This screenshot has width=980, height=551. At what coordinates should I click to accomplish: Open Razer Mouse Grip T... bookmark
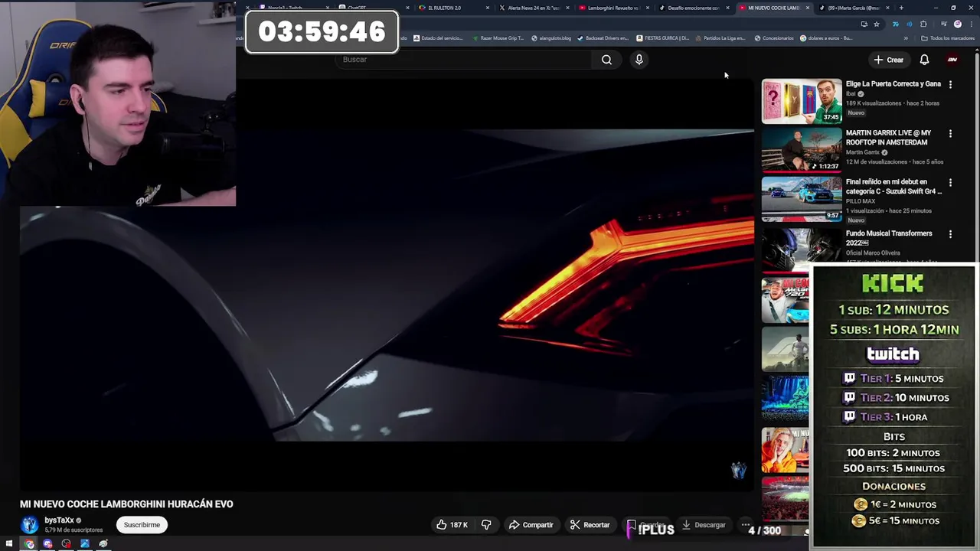(x=498, y=38)
